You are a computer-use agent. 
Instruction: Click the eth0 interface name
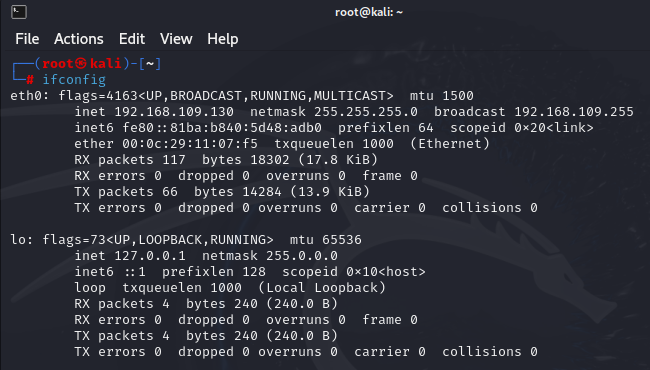click(27, 96)
